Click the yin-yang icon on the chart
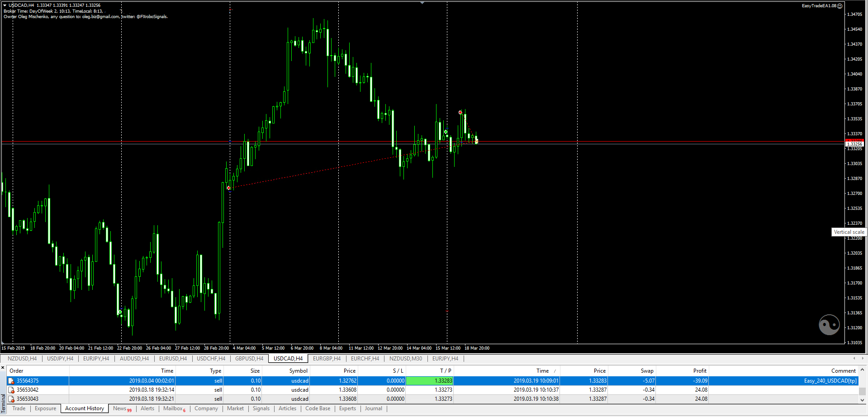Viewport: 868px width, 417px height. point(829,325)
